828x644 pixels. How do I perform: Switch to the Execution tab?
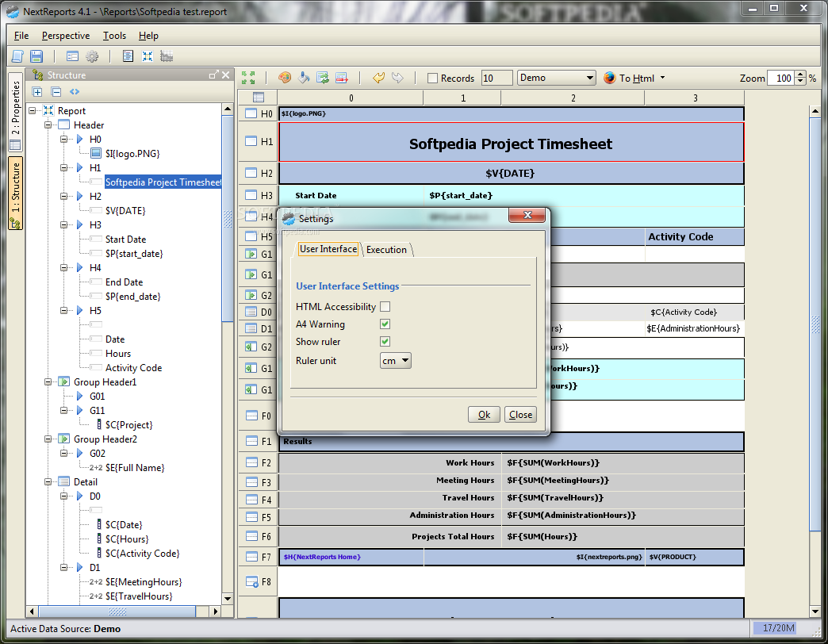pos(386,250)
